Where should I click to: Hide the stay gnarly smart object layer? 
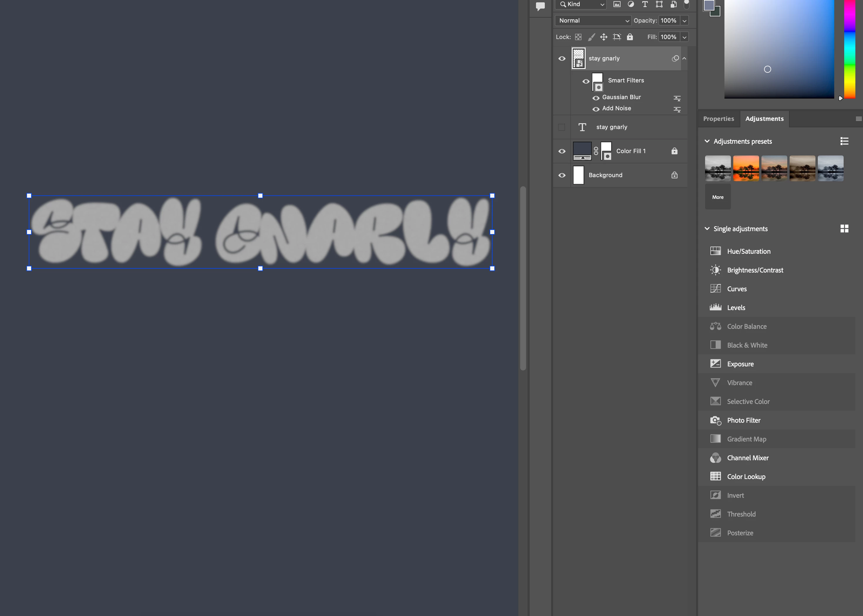[562, 58]
